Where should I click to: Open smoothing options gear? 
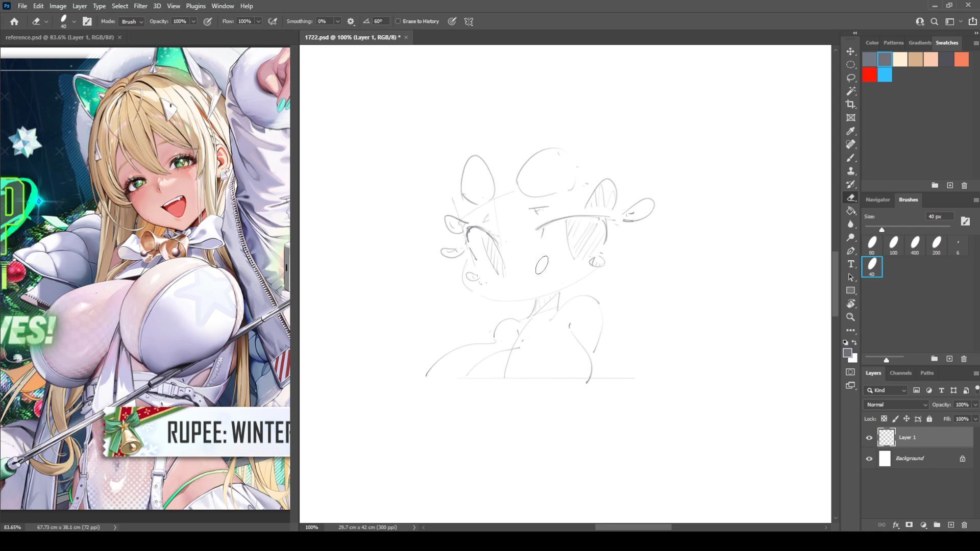coord(351,21)
